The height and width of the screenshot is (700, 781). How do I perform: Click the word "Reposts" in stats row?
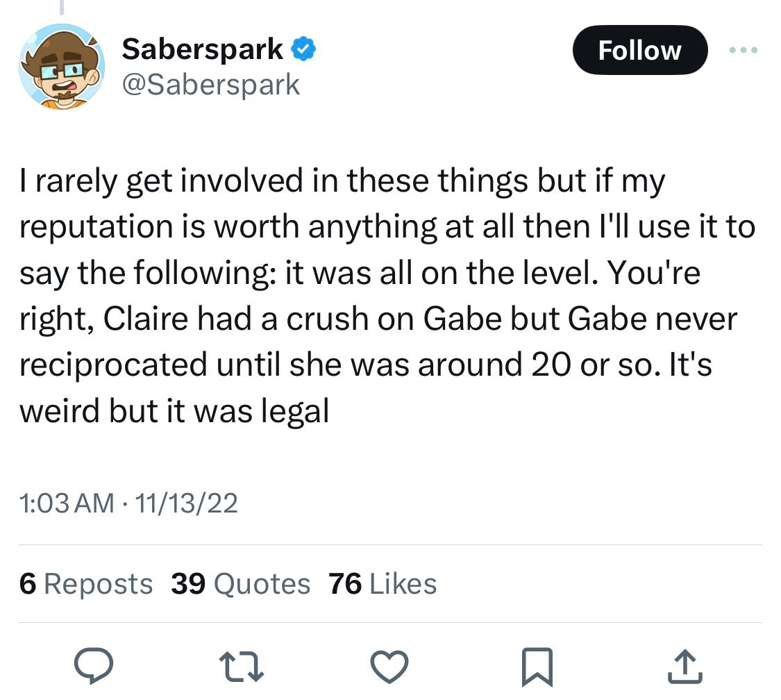(x=98, y=584)
